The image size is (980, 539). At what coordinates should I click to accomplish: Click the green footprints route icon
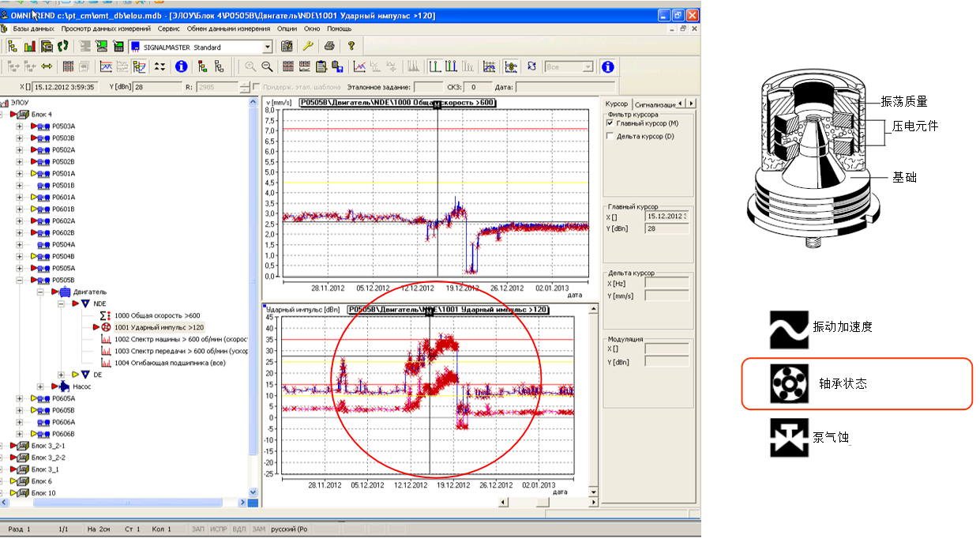(62, 47)
